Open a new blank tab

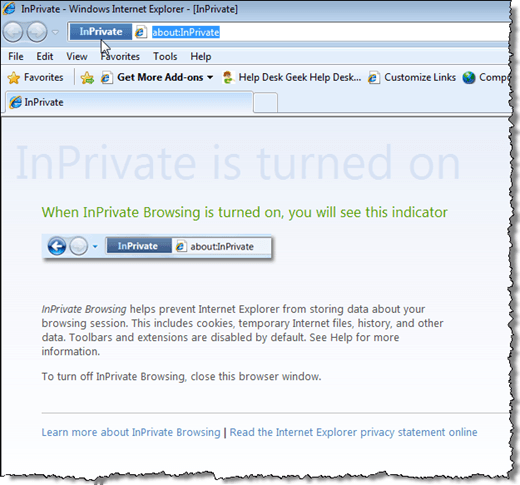coord(265,102)
